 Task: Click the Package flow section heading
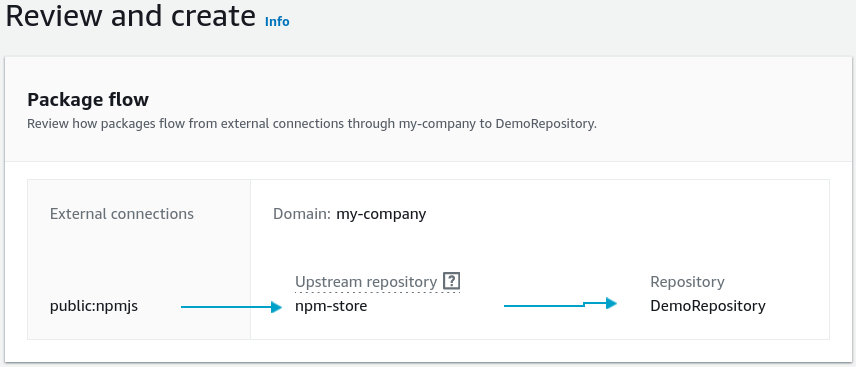pyautogui.click(x=88, y=100)
